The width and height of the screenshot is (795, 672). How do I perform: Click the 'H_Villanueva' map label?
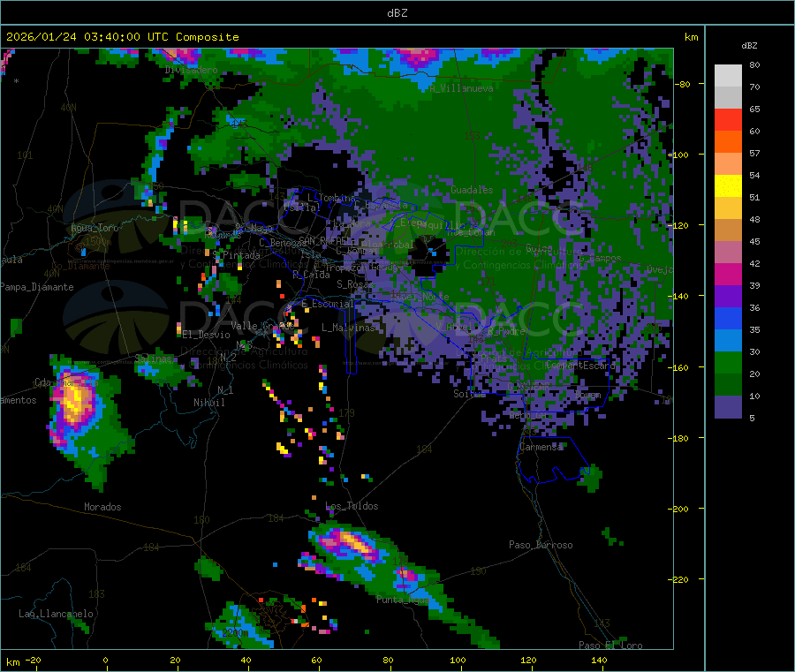coord(462,88)
